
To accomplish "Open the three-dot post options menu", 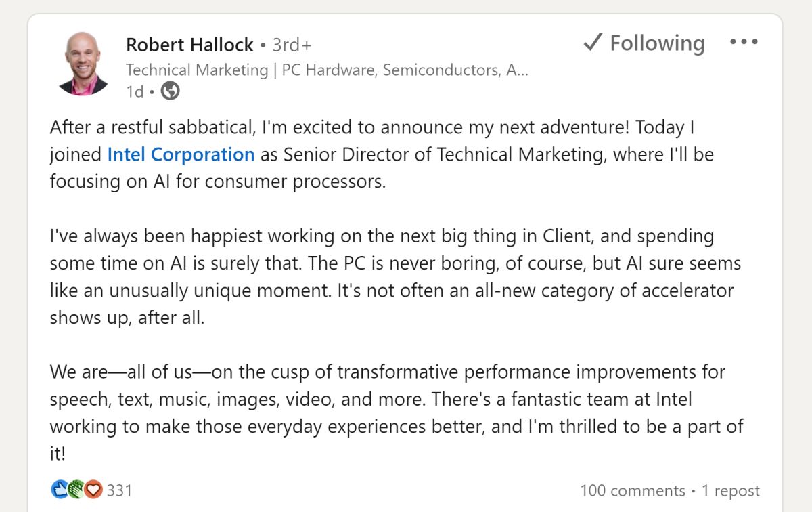I will pyautogui.click(x=744, y=42).
